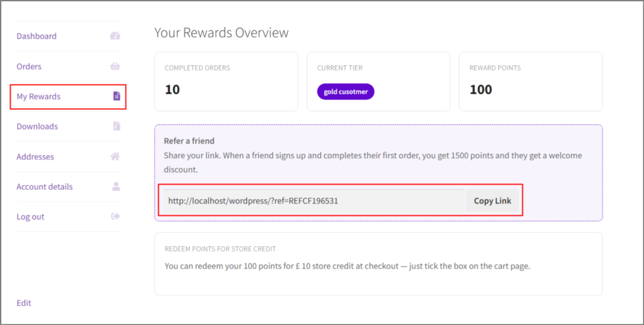
Task: Click the Dashboard gauge icon
Action: tap(115, 36)
